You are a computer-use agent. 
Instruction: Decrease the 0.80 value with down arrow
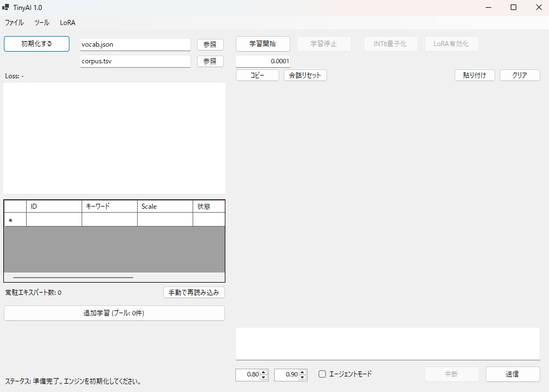click(264, 378)
